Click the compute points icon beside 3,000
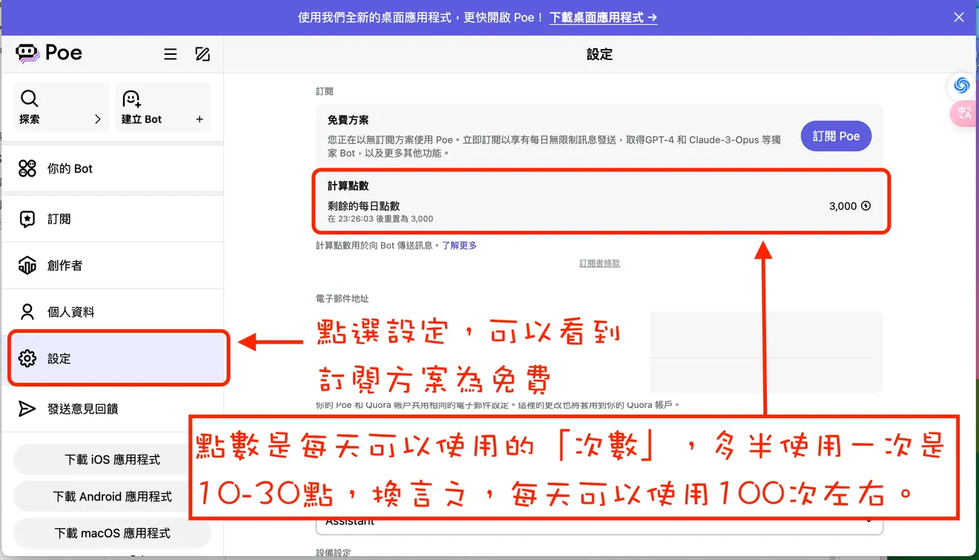Image resolution: width=979 pixels, height=560 pixels. click(x=866, y=206)
